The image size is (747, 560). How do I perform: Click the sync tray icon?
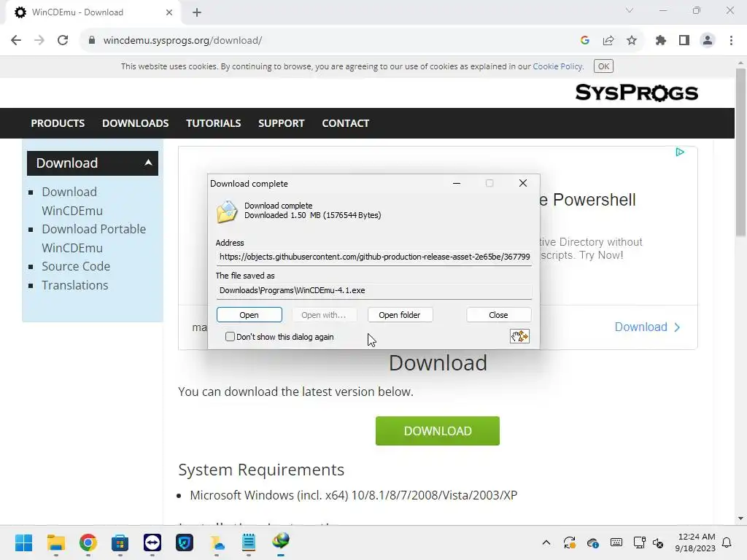point(569,542)
